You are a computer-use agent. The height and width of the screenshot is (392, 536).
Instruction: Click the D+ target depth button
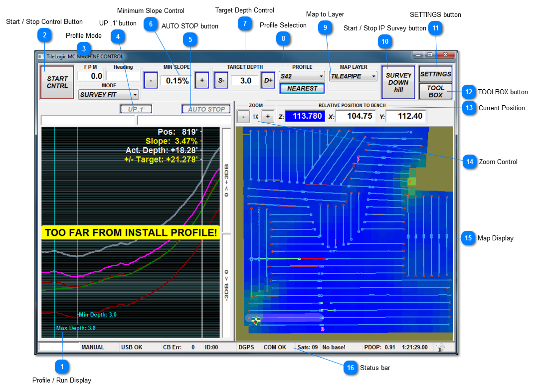coord(268,80)
